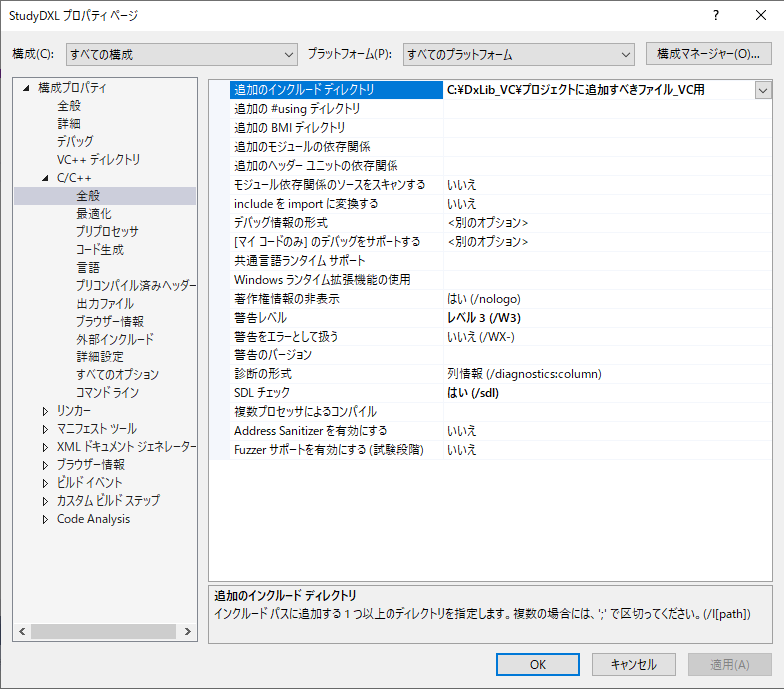
Task: Expand the ビルド イベント node
Action: click(46, 483)
